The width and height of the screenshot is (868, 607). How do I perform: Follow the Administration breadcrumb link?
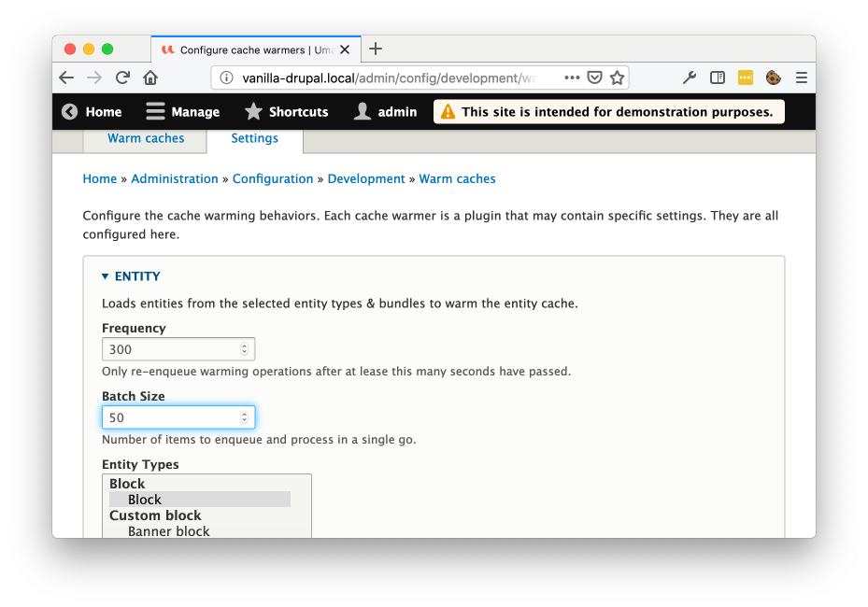tap(175, 178)
